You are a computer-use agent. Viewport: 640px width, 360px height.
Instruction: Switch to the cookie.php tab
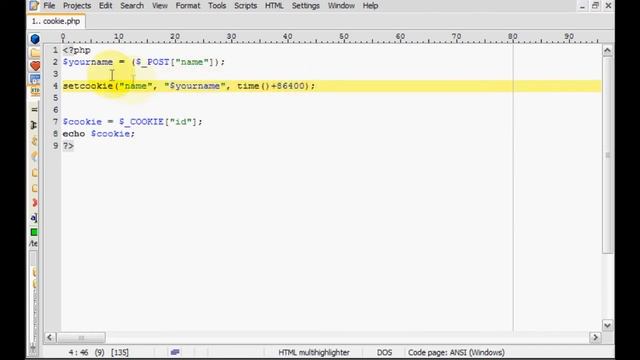point(56,21)
